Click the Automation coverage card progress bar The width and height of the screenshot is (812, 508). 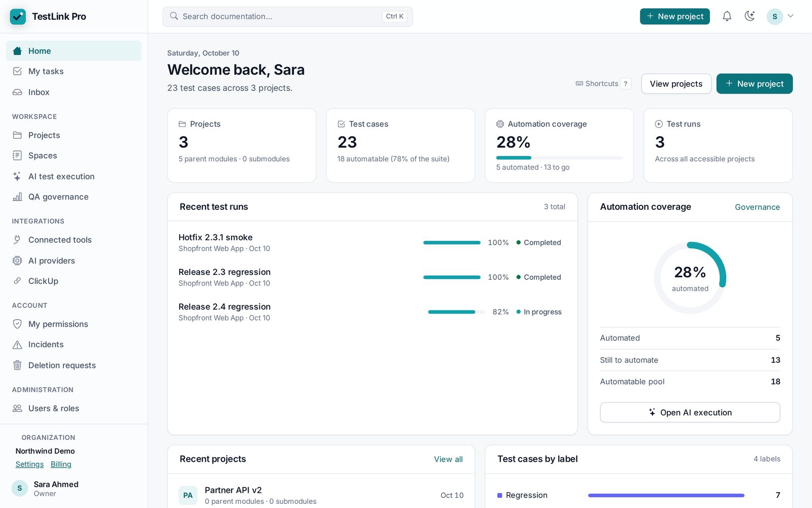(x=559, y=158)
